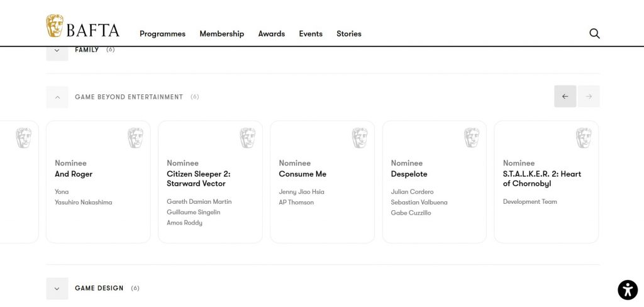The height and width of the screenshot is (307, 644).
Task: Click the name Julian Cordero
Action: pos(412,191)
